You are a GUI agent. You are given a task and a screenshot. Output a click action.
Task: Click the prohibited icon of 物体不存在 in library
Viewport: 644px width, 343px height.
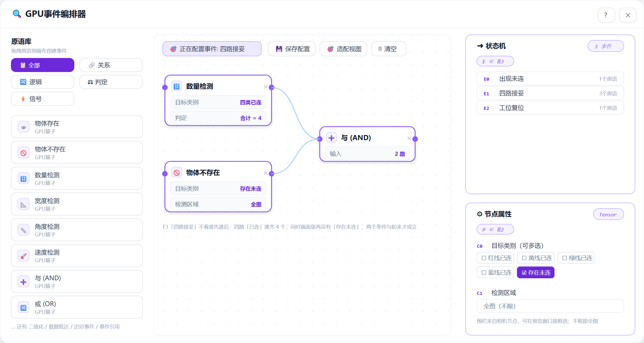(24, 153)
